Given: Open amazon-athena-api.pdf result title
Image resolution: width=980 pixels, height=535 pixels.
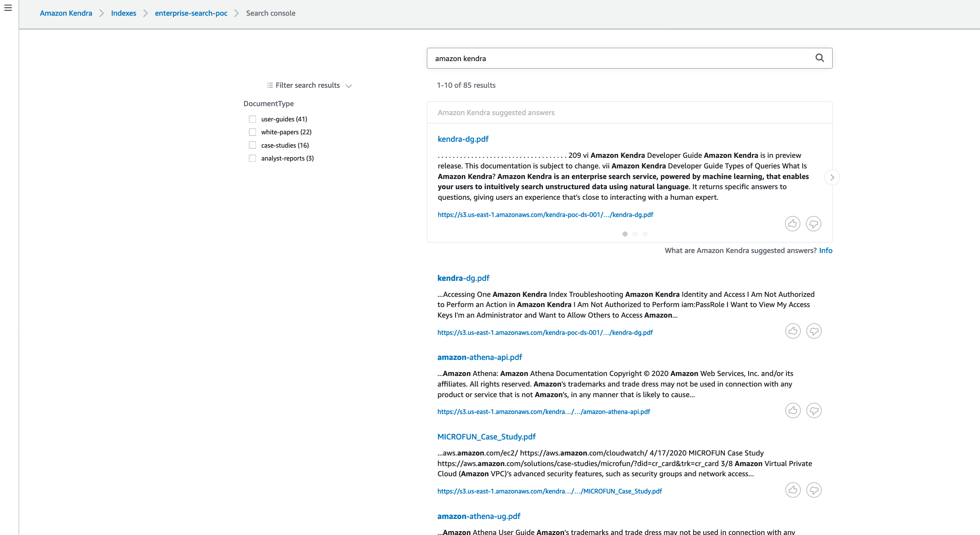Looking at the screenshot, I should click(479, 357).
